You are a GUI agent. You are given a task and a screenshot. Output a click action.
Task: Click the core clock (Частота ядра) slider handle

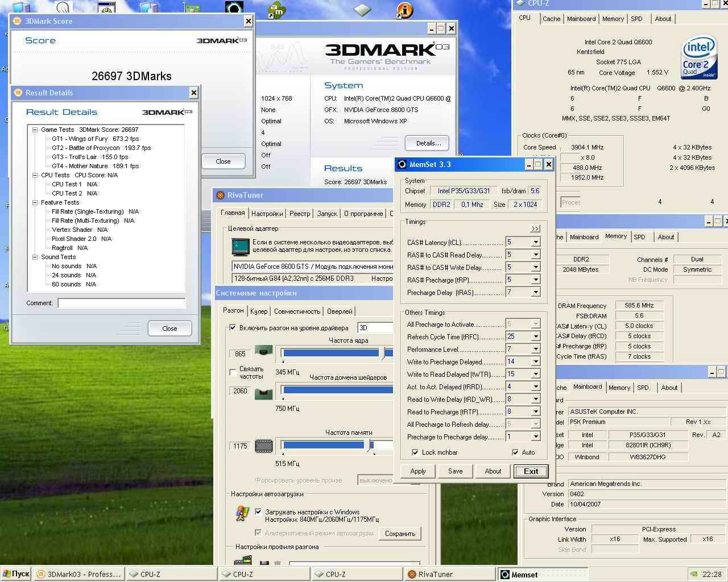click(383, 353)
